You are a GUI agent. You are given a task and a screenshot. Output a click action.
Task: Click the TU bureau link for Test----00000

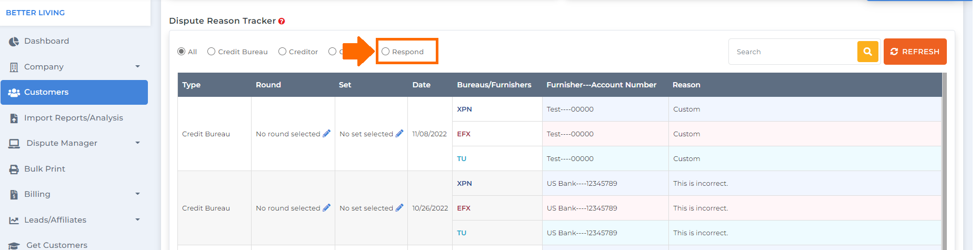pos(462,159)
